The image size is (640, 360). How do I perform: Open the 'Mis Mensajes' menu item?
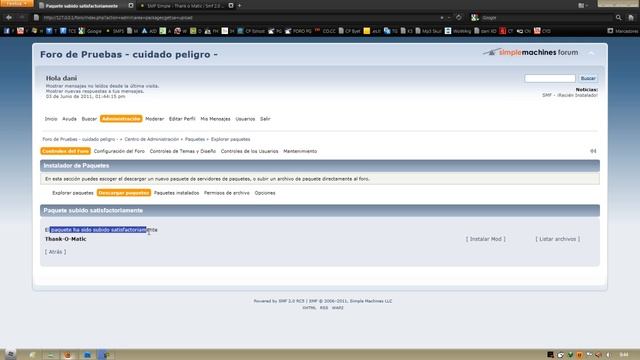pyautogui.click(x=215, y=119)
